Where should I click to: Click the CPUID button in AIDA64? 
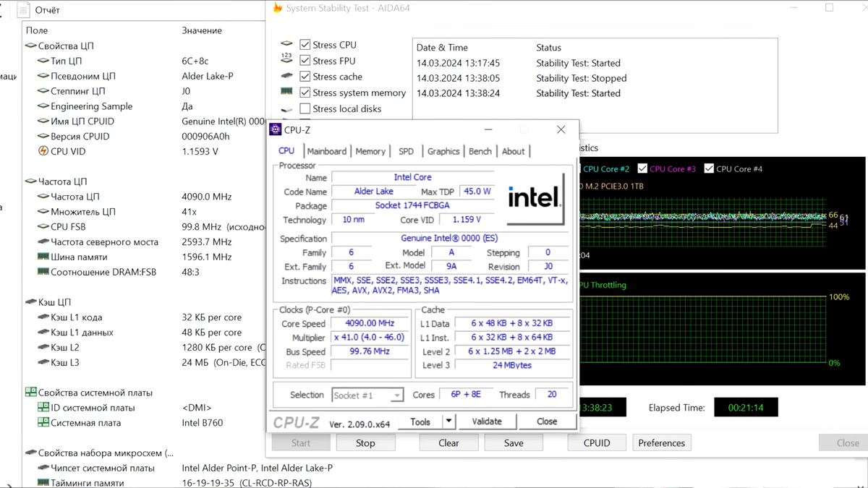click(597, 442)
